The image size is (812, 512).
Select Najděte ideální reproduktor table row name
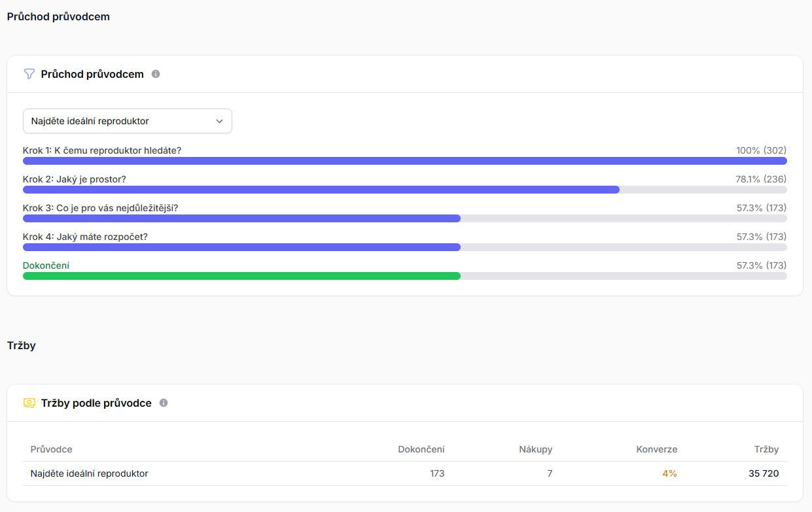90,473
